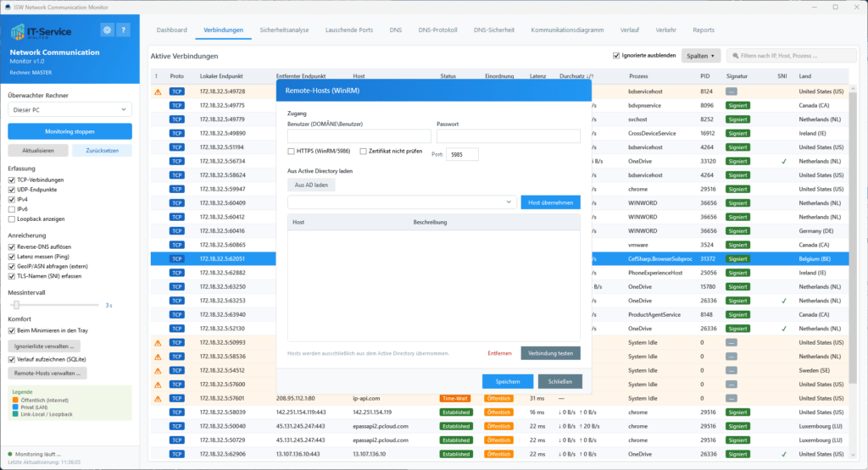Click the Time-Wait status badge

455,399
